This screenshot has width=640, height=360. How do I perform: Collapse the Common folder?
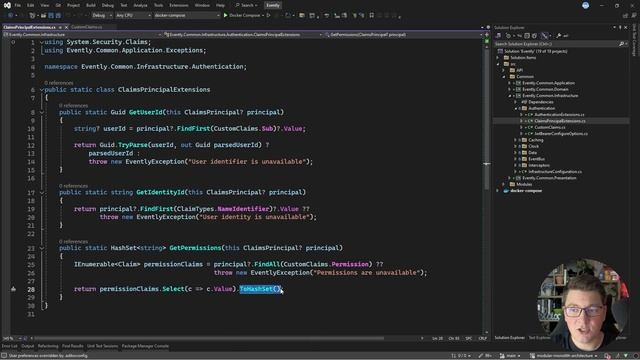[x=504, y=77]
